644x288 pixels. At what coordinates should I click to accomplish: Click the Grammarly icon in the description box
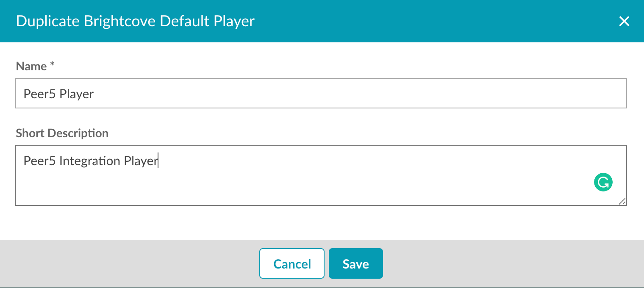click(603, 182)
